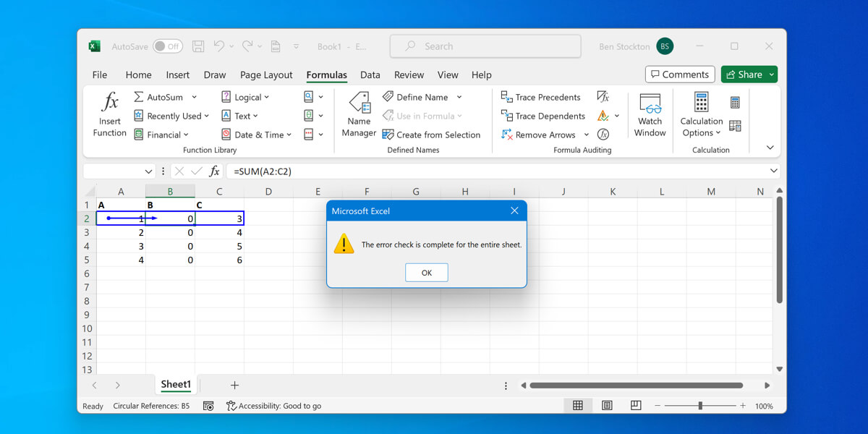Open the Comments panel
The image size is (868, 434).
coord(679,74)
